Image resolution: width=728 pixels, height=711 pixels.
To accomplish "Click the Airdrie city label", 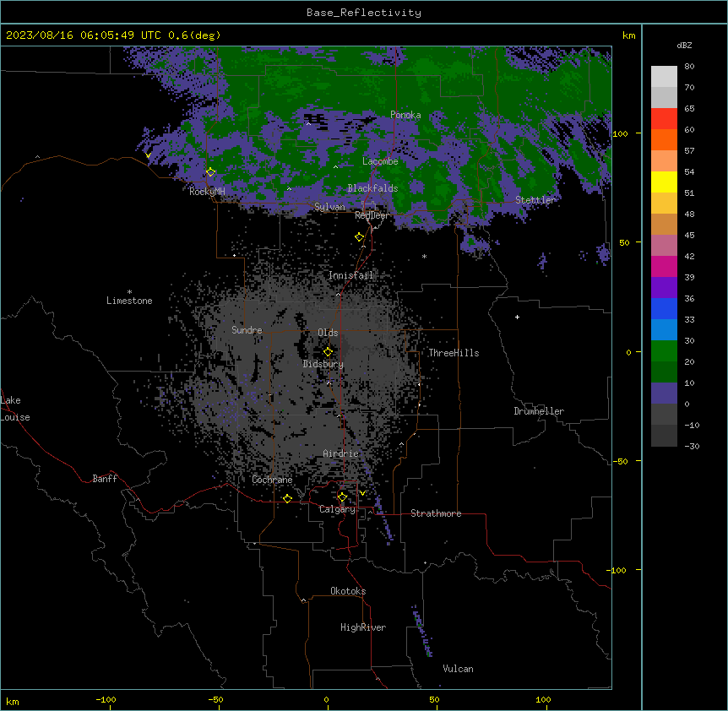I will 341,453.
